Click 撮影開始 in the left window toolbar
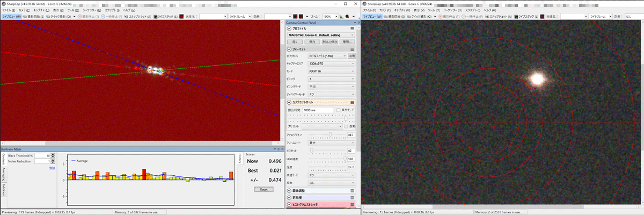This screenshot has height=215, width=644. (x=33, y=17)
